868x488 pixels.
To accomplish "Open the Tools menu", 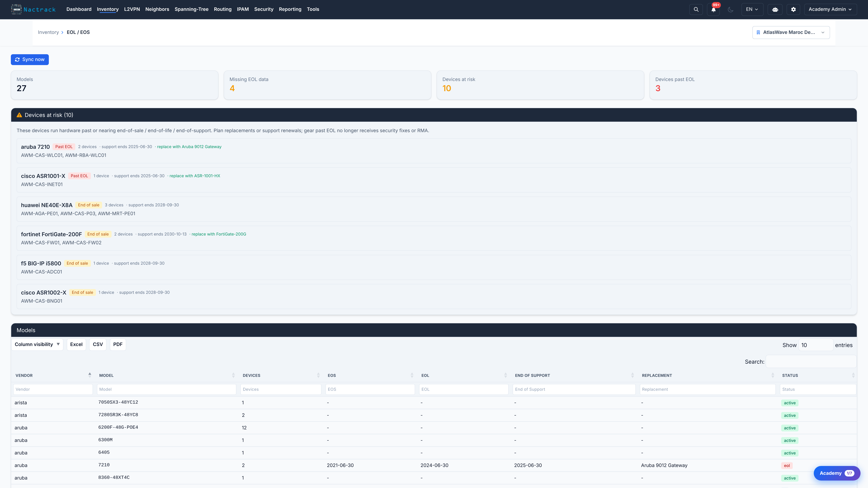I will pos(313,9).
